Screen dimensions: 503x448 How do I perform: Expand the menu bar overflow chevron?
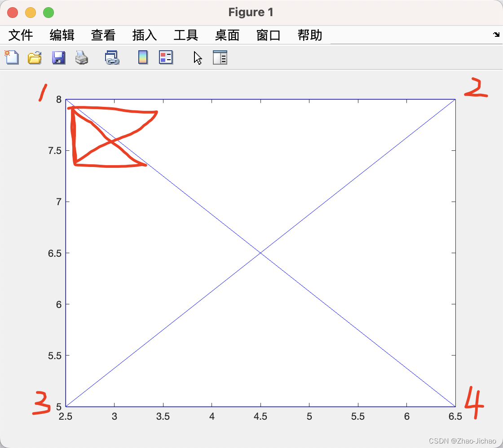coord(496,34)
